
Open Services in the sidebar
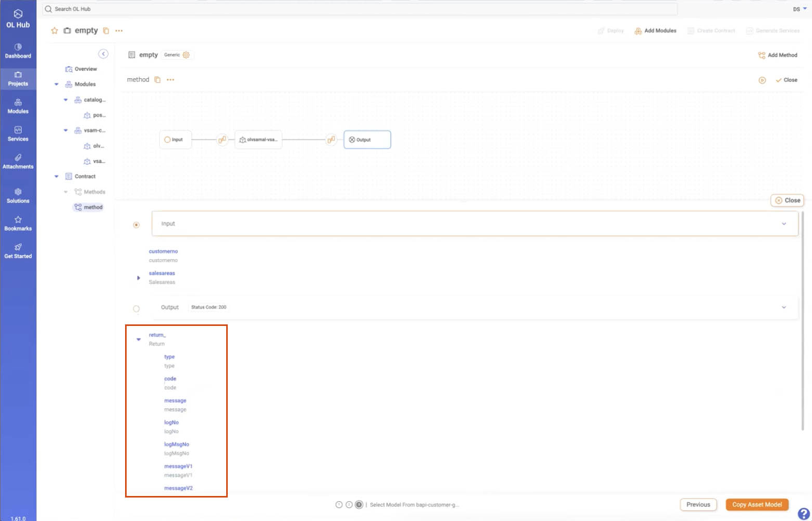pyautogui.click(x=18, y=134)
